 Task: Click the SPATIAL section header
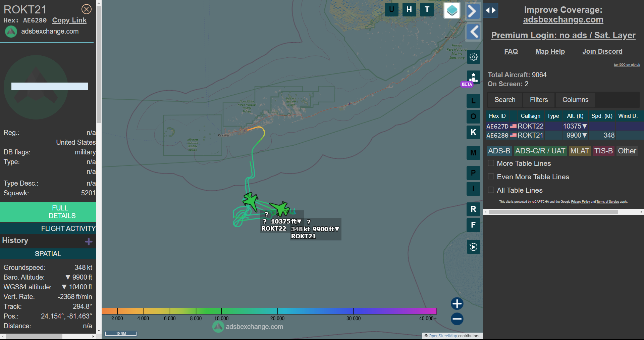click(48, 254)
